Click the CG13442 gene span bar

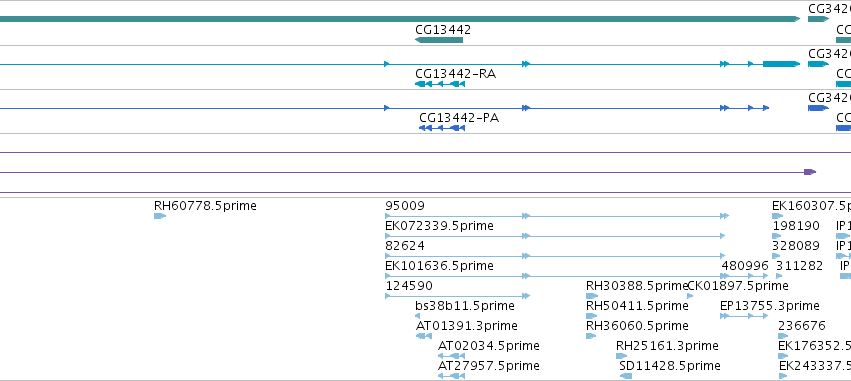point(439,40)
